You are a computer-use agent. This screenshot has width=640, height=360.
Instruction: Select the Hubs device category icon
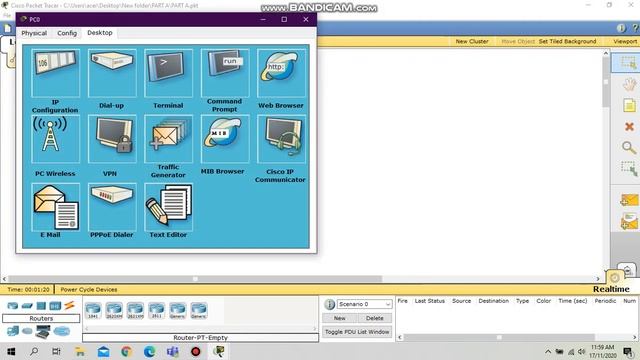coord(41,305)
